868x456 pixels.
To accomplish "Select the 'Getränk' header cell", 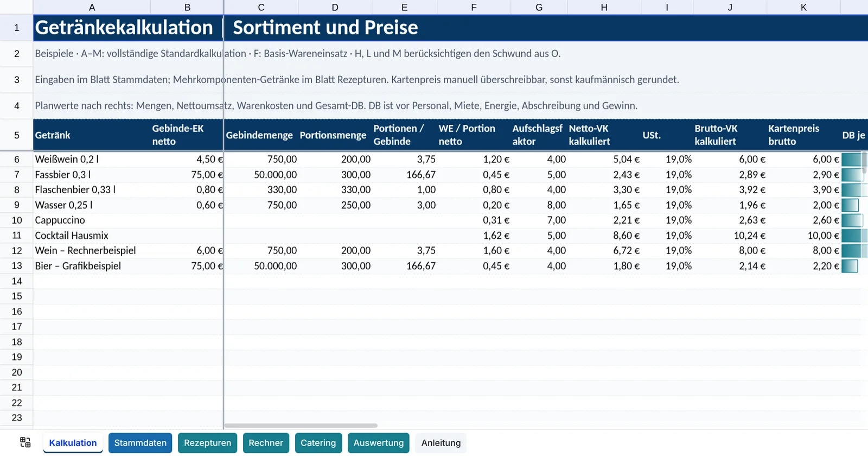I will [x=92, y=135].
